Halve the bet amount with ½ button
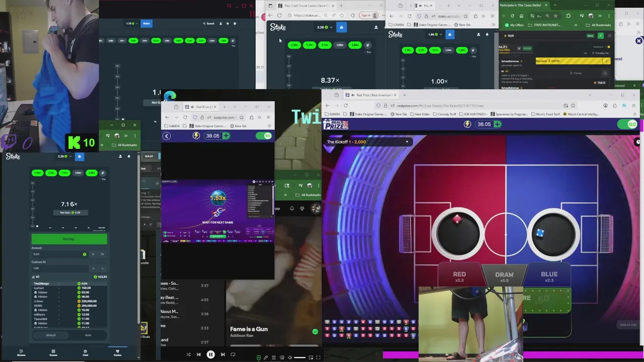Image resolution: width=644 pixels, height=362 pixels. coord(93,254)
